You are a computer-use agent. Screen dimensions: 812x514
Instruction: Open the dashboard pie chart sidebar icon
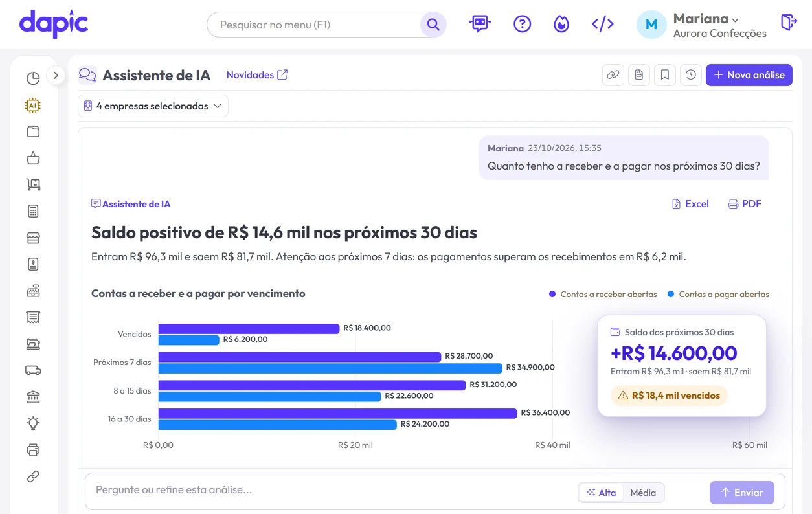pos(33,78)
